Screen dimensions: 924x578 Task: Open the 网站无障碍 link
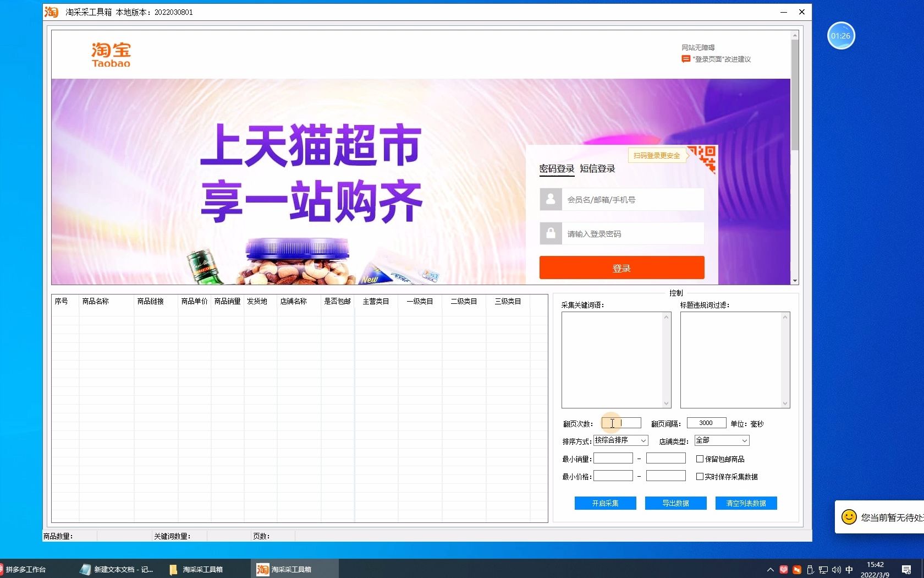click(698, 47)
